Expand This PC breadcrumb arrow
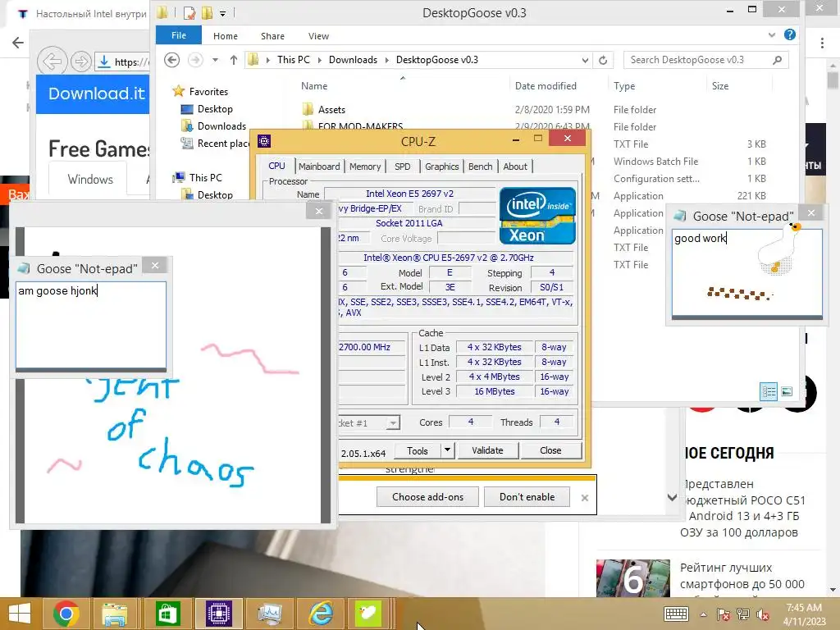This screenshot has width=840, height=630. pyautogui.click(x=319, y=60)
